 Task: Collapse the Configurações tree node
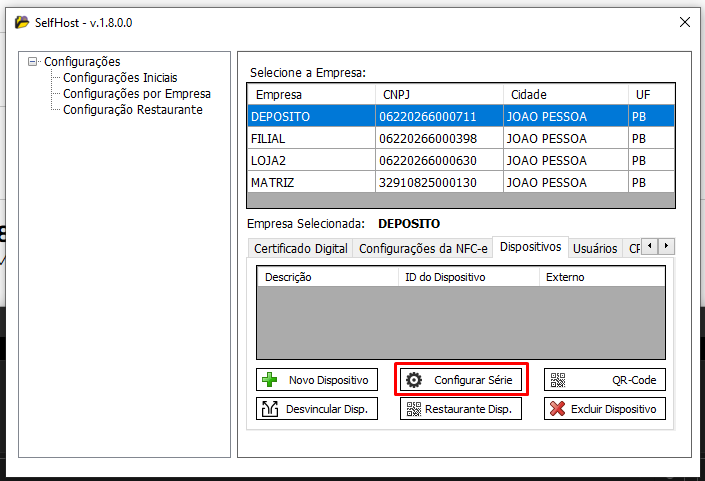coord(33,62)
